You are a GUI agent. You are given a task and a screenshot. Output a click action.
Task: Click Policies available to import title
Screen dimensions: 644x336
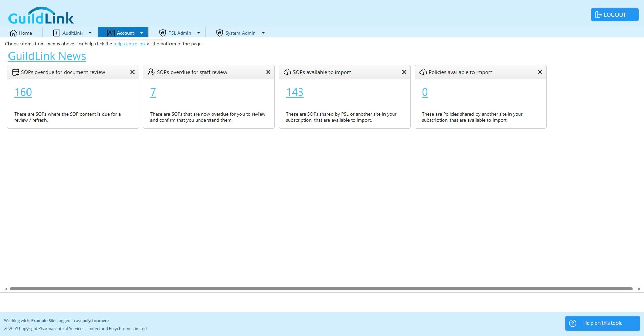[x=460, y=72]
